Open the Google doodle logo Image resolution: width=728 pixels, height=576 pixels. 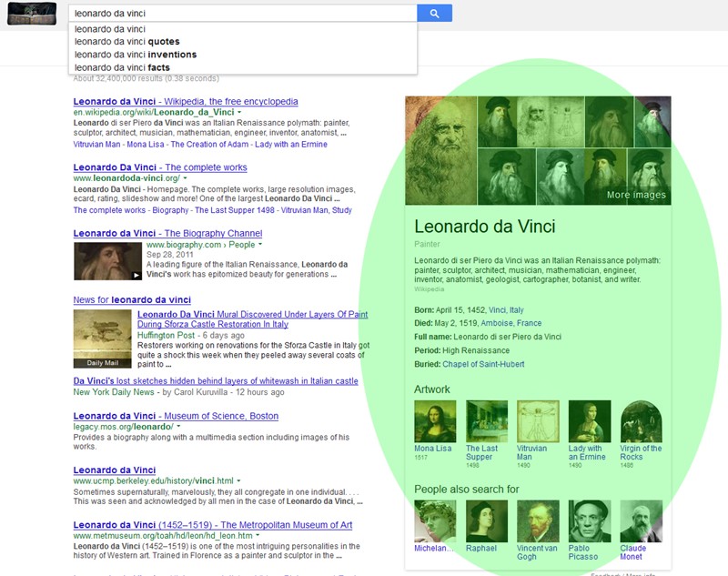click(32, 14)
